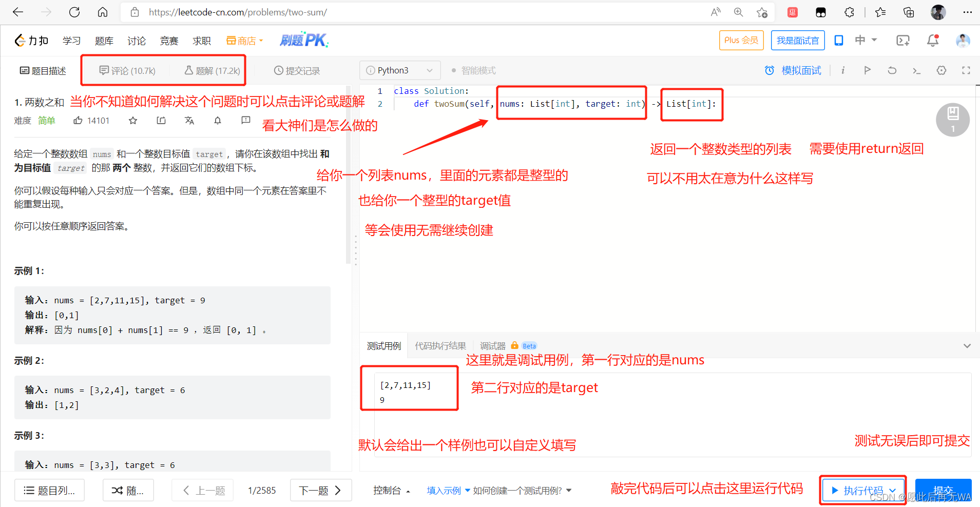980x507 pixels.
Task: Add page to favorites star icon
Action: (762, 12)
